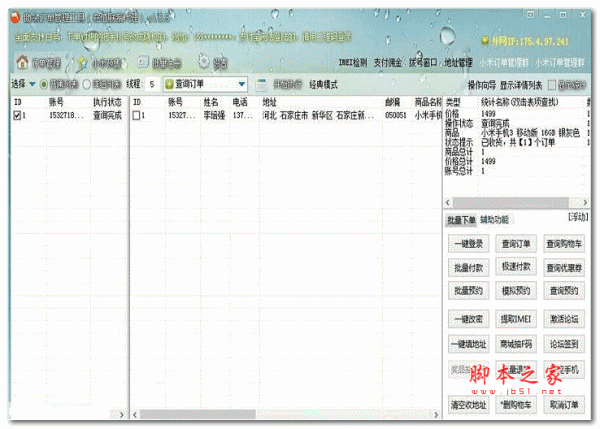The height and width of the screenshot is (429, 600).
Task: Click the 浮动 float link in the panel
Action: (578, 217)
